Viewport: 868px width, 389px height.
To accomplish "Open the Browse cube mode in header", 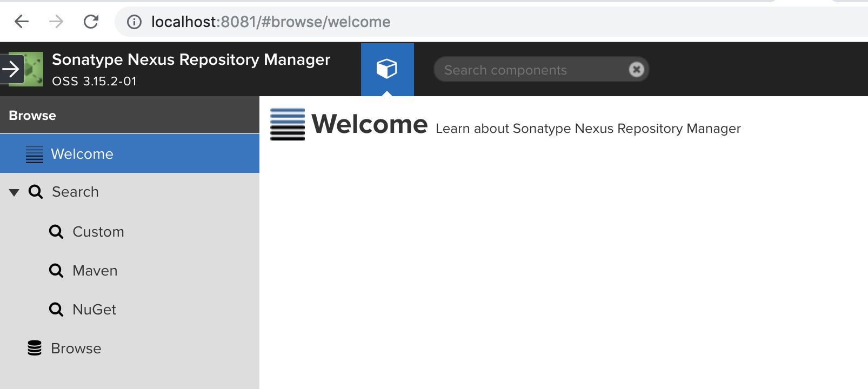I will [387, 69].
